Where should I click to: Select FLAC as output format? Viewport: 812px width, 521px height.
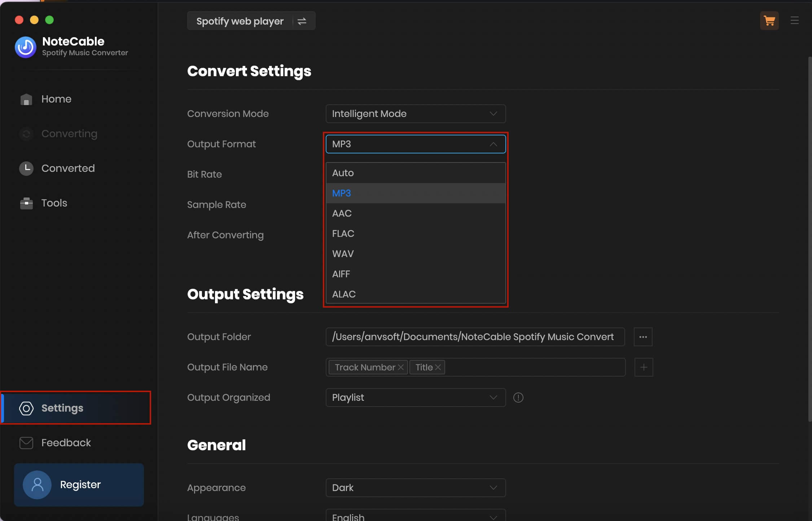[x=343, y=233]
